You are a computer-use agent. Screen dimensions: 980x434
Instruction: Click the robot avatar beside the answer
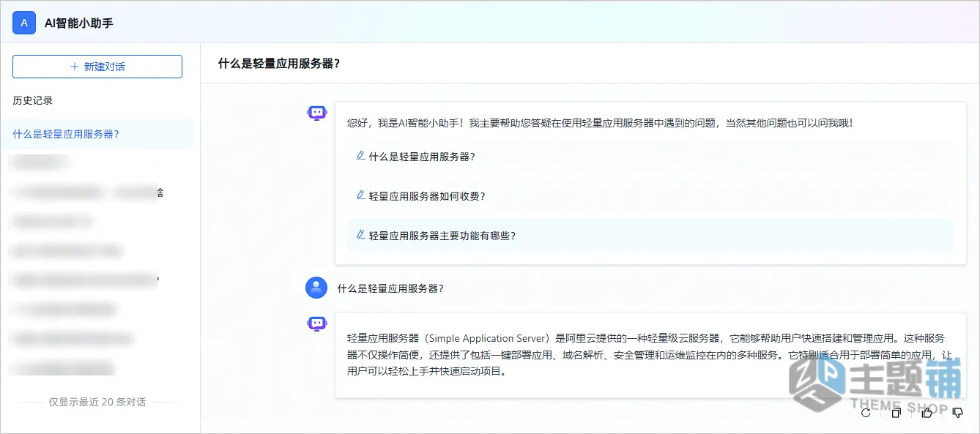(x=316, y=323)
